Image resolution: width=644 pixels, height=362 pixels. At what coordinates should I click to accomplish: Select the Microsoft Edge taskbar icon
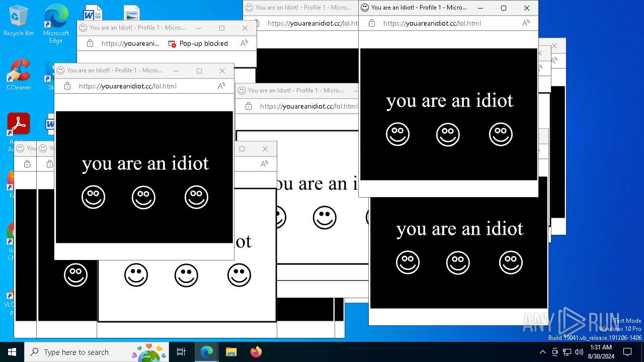207,352
